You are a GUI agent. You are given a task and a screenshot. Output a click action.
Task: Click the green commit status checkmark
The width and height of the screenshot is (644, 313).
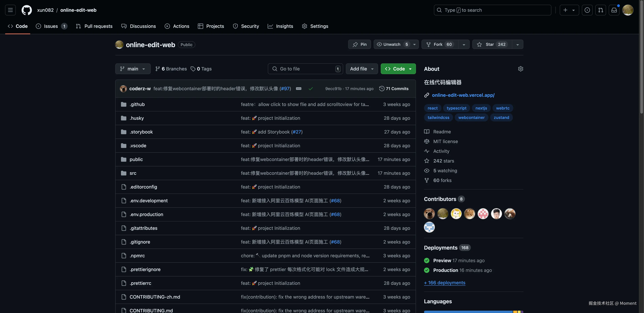pos(310,89)
